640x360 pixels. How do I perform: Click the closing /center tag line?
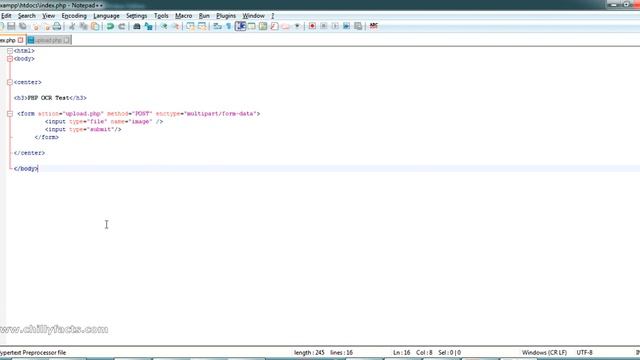(x=29, y=153)
